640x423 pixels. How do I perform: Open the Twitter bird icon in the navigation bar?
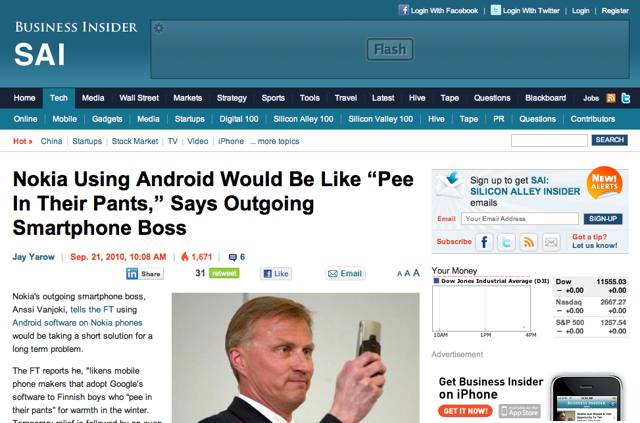click(626, 98)
